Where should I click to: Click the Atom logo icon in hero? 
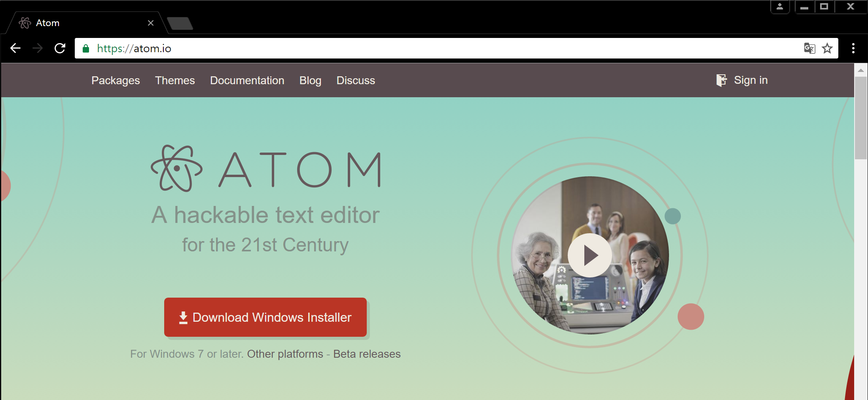[x=176, y=168]
